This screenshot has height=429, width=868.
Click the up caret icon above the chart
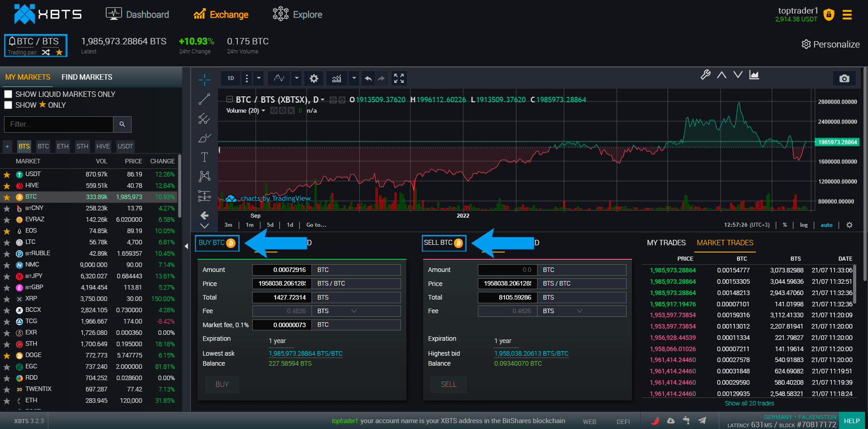click(722, 75)
